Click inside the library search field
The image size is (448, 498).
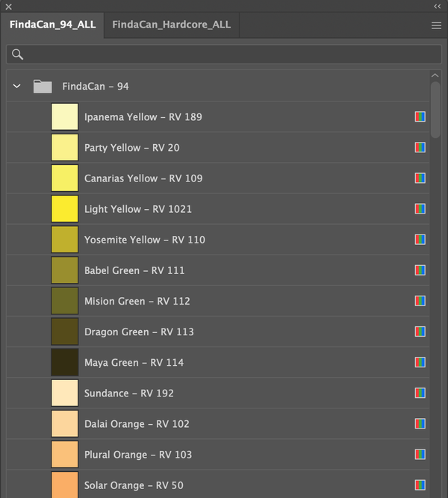click(224, 55)
